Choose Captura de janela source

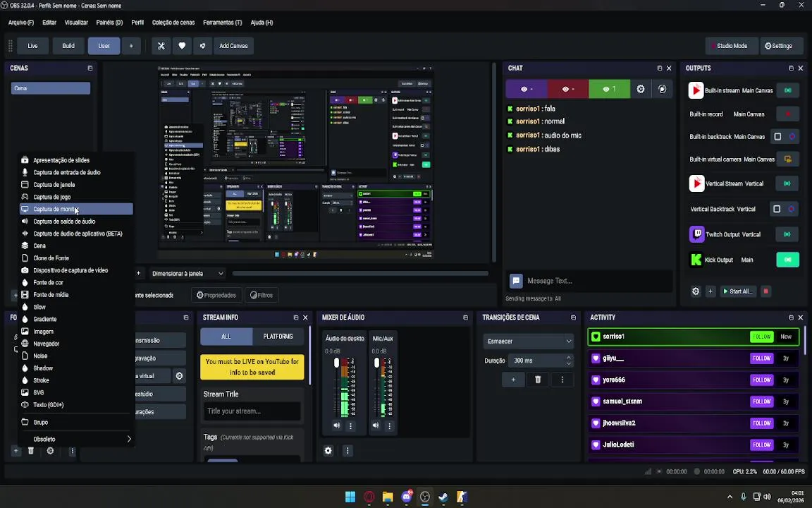76,185
